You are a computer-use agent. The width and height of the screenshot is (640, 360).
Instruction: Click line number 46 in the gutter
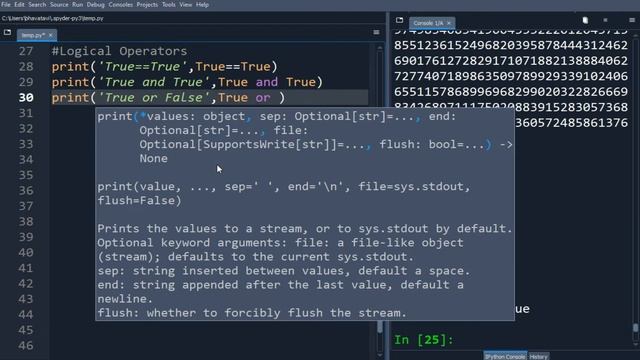point(26,346)
